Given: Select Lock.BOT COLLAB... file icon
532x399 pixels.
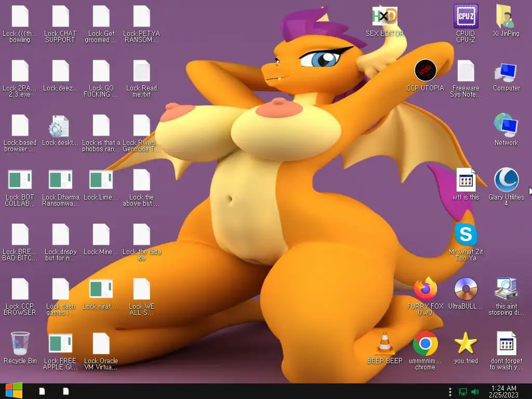Looking at the screenshot, I should pyautogui.click(x=20, y=180).
